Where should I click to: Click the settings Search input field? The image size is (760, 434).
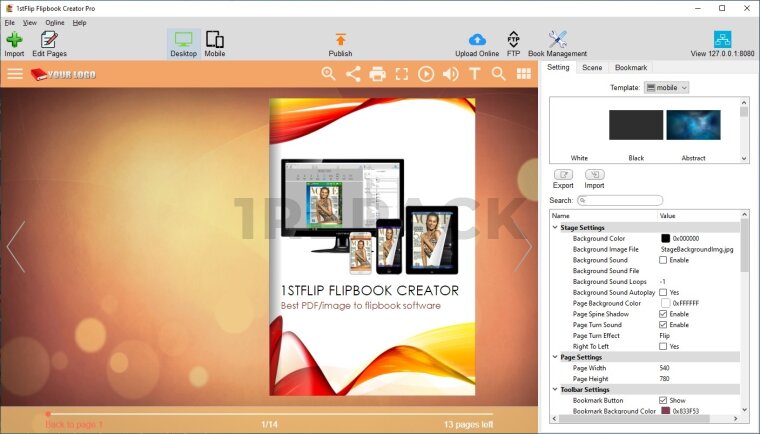(x=619, y=200)
